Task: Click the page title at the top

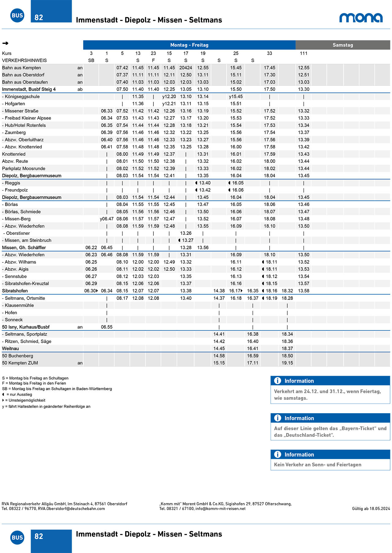Action: 149,20
